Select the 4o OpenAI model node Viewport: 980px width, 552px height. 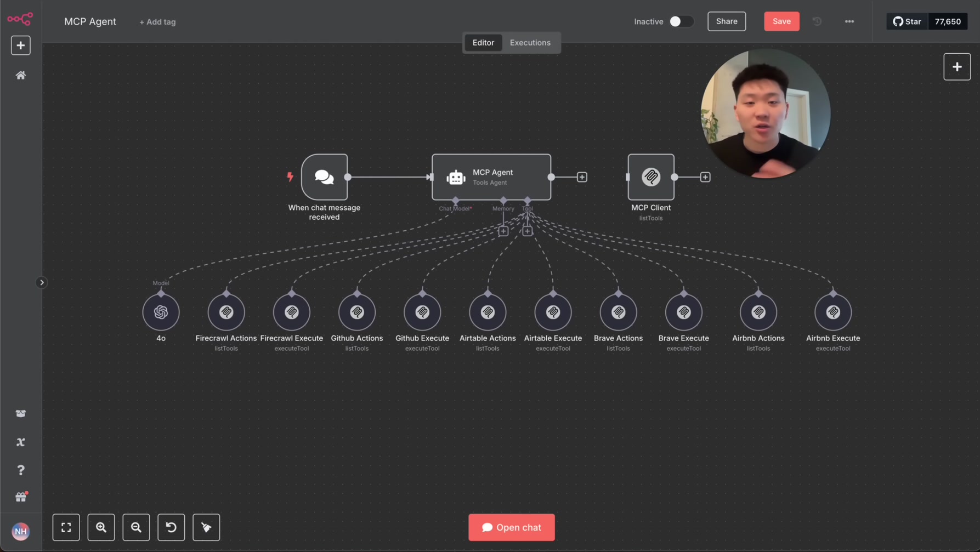(161, 312)
